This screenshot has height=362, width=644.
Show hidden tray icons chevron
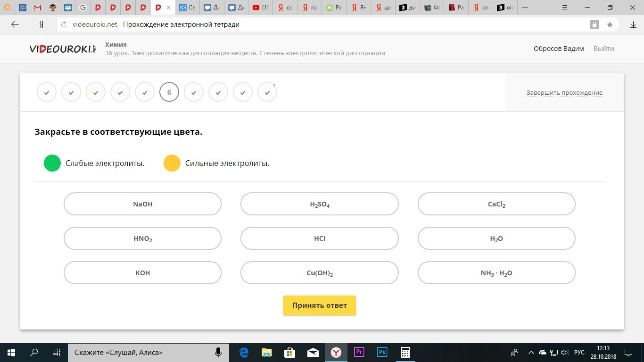tap(531, 352)
